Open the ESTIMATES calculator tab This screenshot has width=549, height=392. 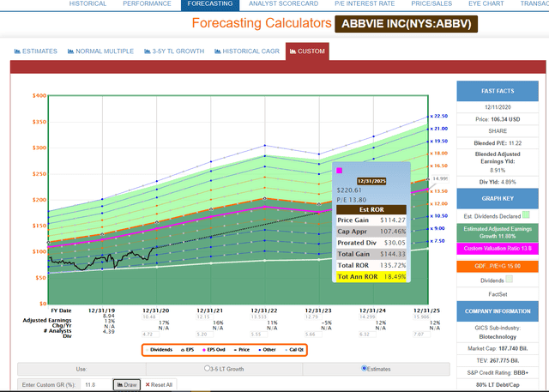pos(36,51)
